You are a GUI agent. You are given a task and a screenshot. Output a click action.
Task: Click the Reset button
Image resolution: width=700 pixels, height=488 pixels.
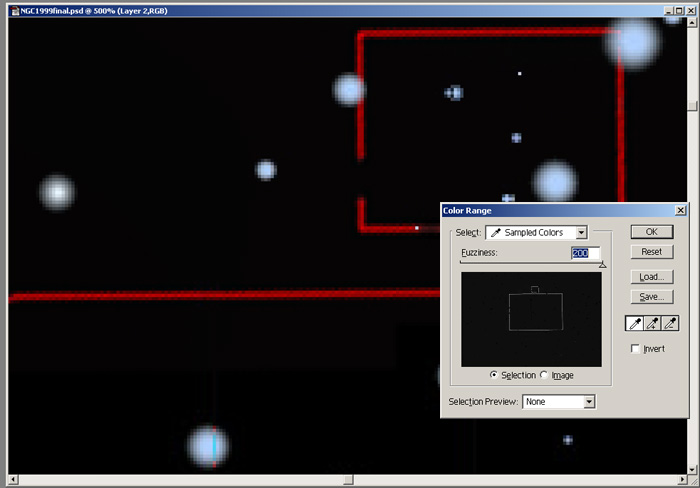click(x=651, y=252)
